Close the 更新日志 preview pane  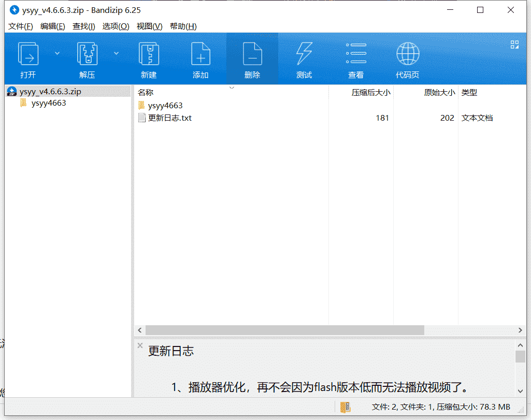[140, 345]
